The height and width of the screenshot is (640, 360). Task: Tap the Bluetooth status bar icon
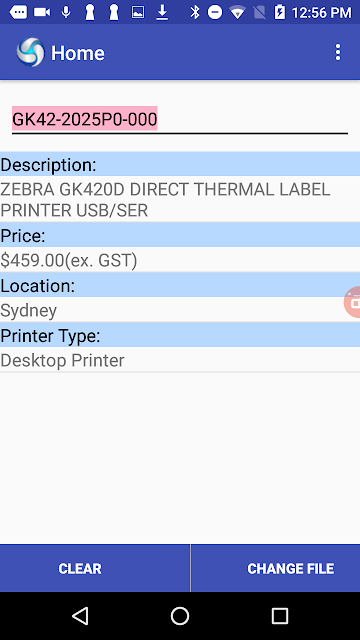[195, 13]
